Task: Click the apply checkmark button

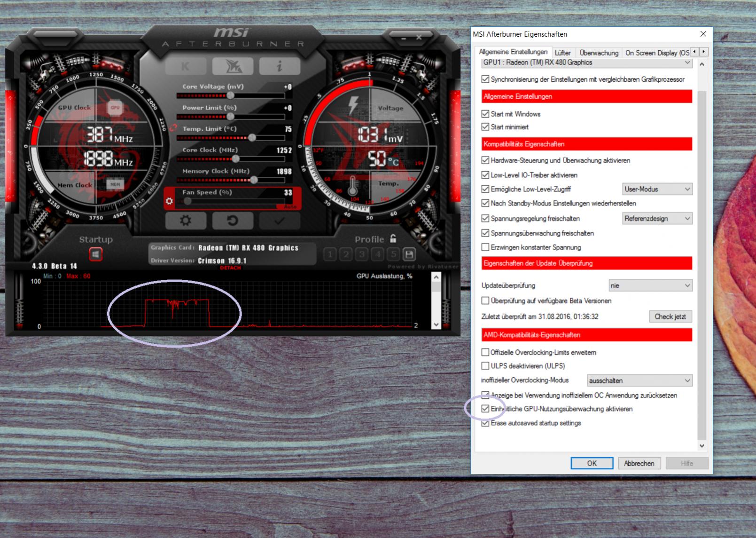Action: click(280, 220)
